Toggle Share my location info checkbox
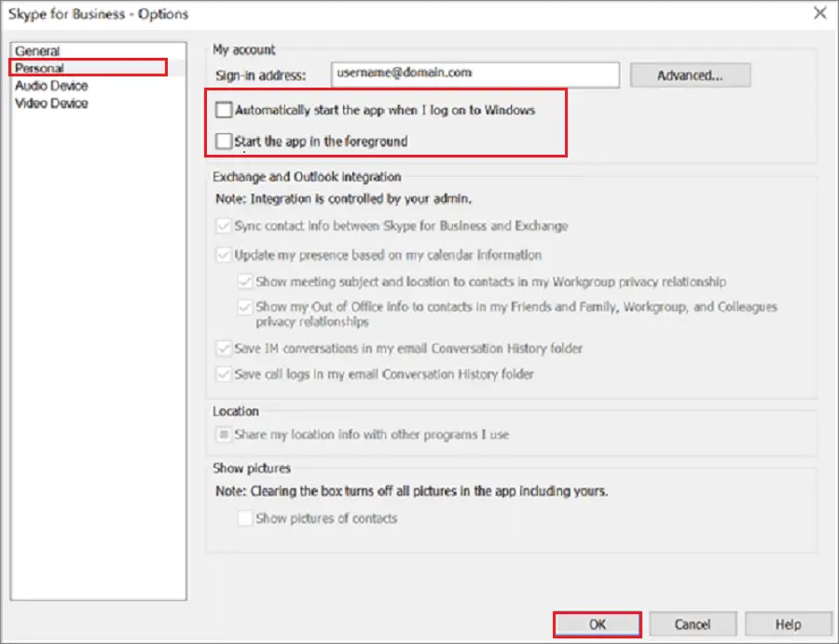Image resolution: width=839 pixels, height=644 pixels. click(223, 434)
